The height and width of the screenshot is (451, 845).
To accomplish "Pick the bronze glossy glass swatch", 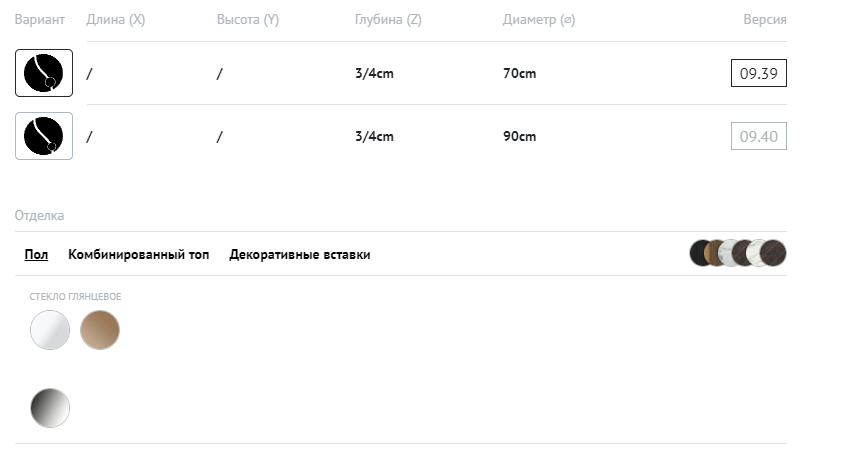I will [x=100, y=330].
